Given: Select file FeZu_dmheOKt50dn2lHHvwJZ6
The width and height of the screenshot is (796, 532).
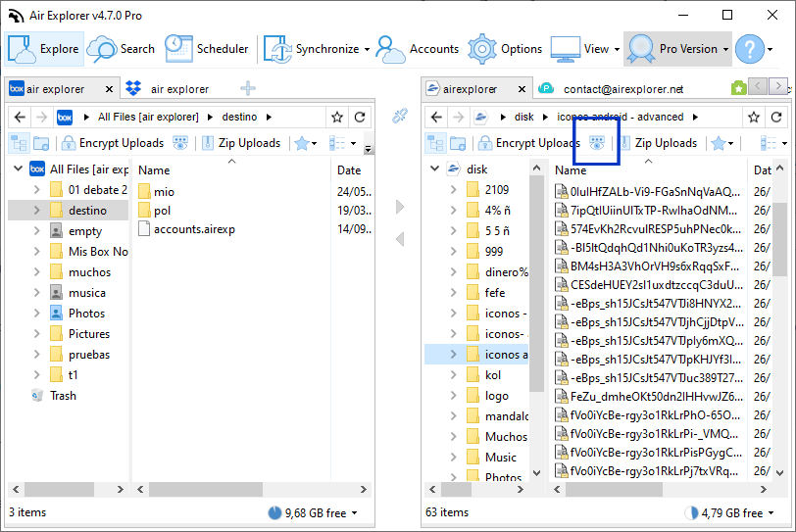Looking at the screenshot, I should click(x=648, y=397).
